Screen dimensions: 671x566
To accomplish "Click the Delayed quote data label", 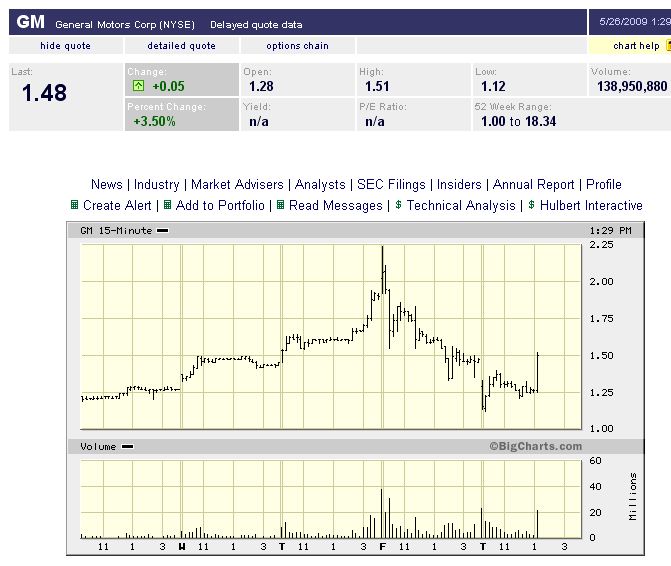I will coord(256,24).
